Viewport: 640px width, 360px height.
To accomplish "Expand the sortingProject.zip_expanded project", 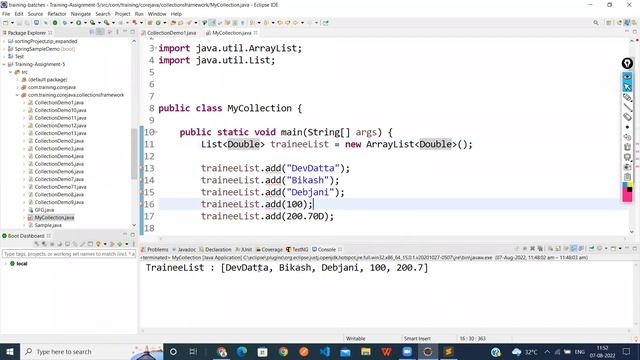I will 4,41.
